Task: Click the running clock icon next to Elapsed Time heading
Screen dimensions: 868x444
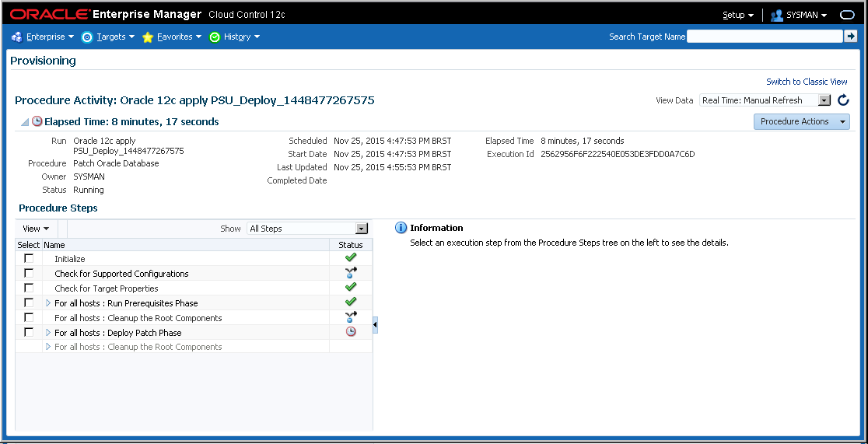Action: tap(37, 121)
